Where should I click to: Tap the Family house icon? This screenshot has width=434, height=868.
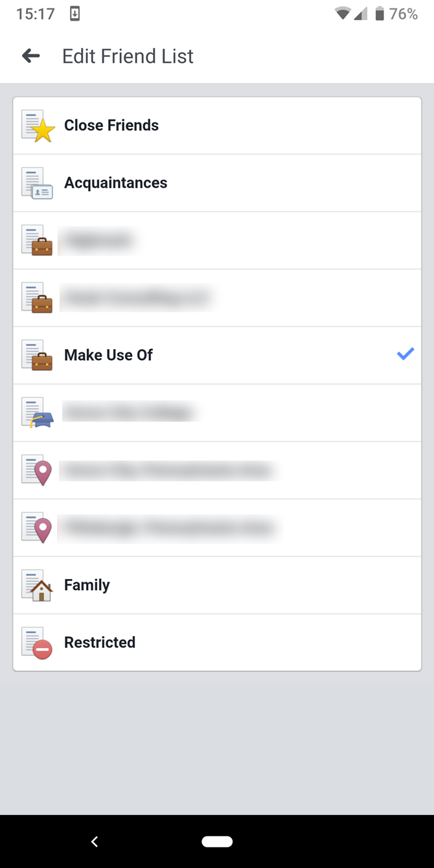(x=38, y=586)
